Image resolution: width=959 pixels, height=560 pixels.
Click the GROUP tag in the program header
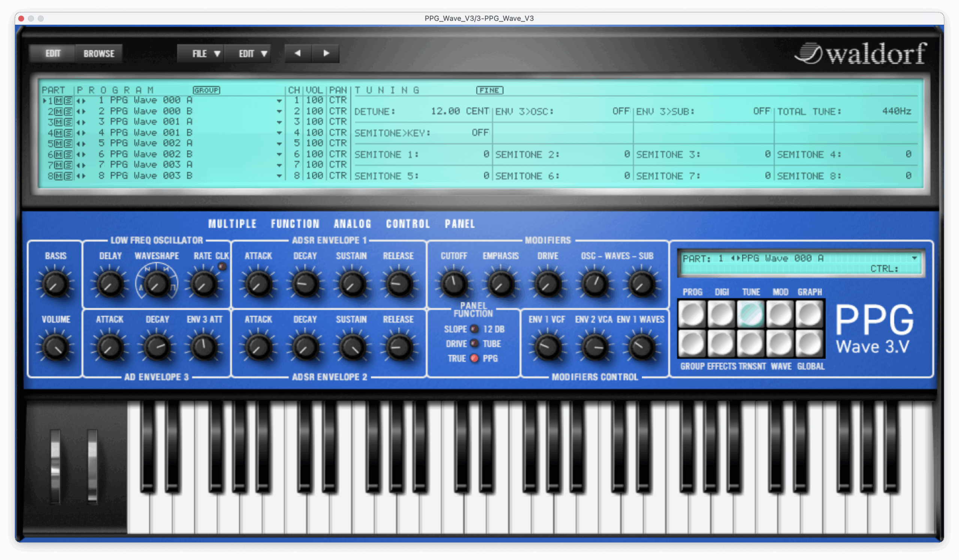[x=206, y=90]
